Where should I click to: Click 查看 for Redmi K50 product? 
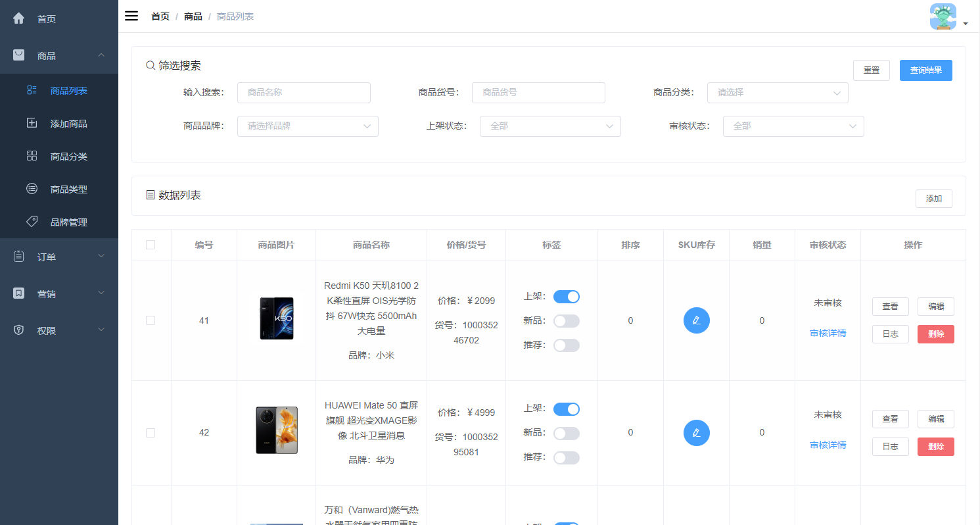891,307
